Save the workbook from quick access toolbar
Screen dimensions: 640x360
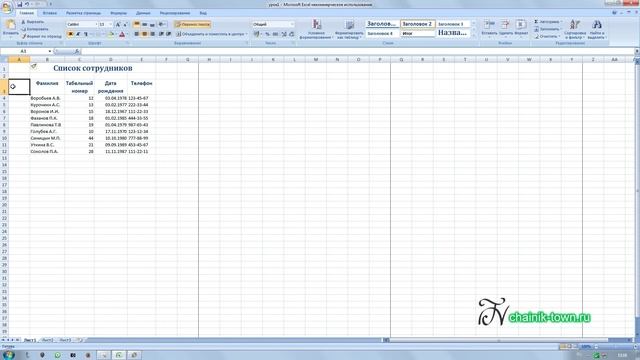[x=20, y=4]
